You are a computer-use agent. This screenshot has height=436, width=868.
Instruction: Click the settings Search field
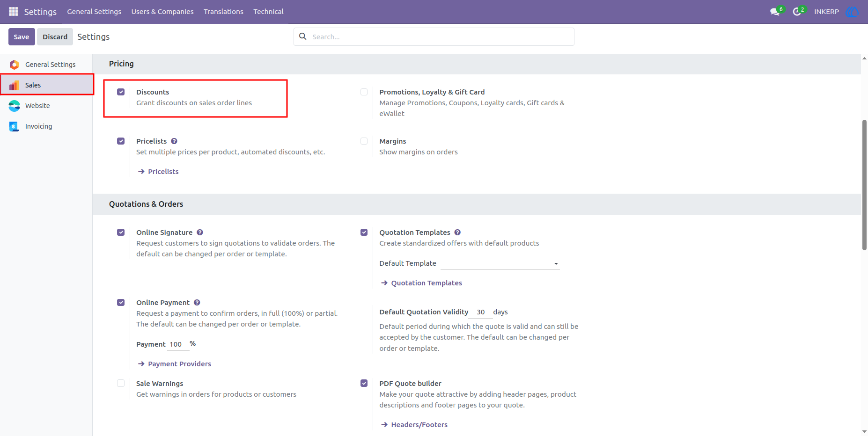(434, 37)
